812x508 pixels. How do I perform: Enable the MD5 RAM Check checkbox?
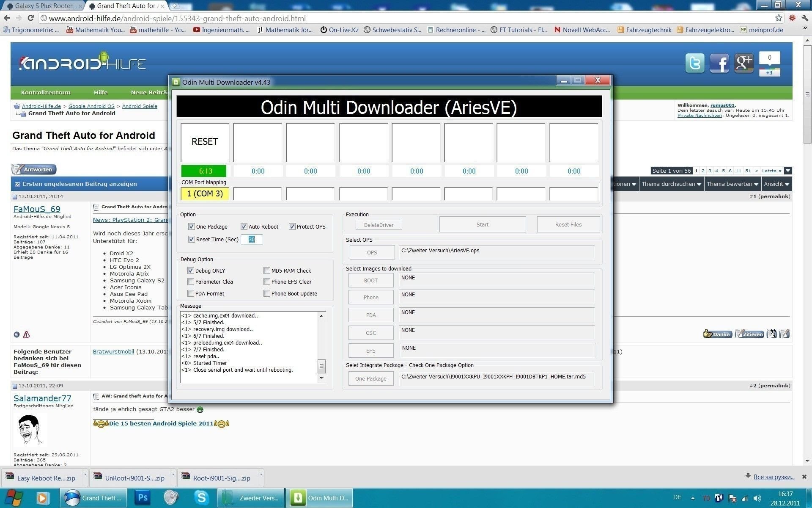(267, 271)
